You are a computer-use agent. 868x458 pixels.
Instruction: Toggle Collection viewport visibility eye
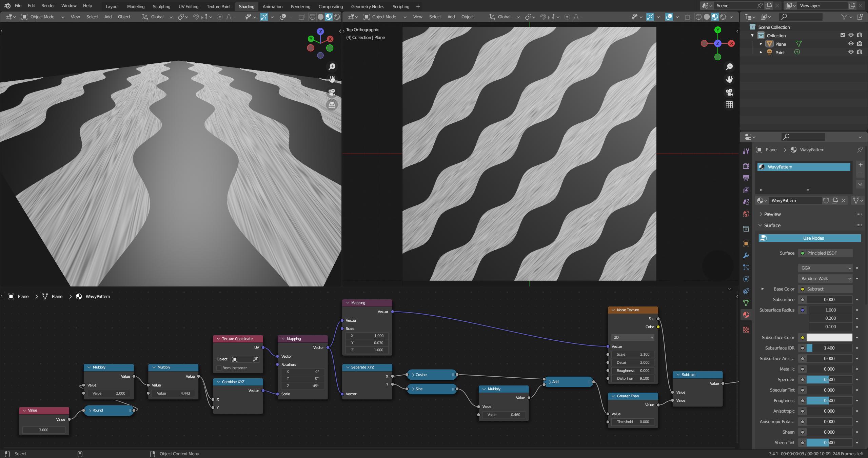tap(851, 35)
